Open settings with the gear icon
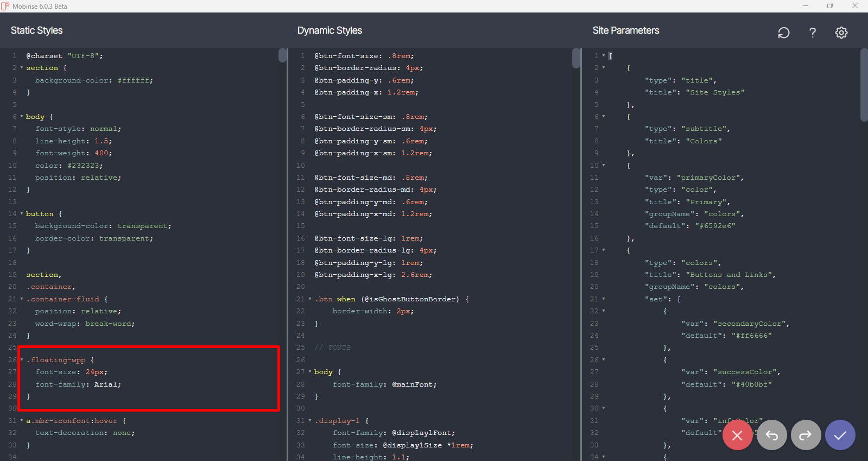Screen dimensions: 868x461 (x=841, y=33)
